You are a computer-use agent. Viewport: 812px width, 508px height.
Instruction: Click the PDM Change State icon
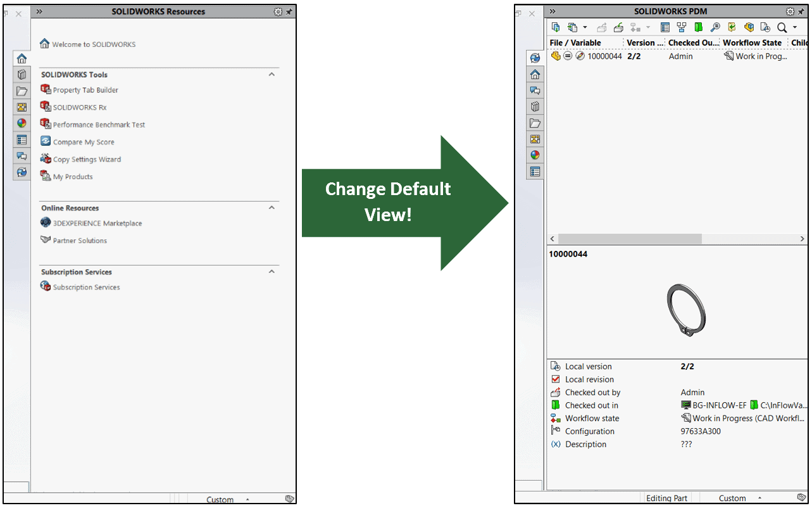(636, 27)
